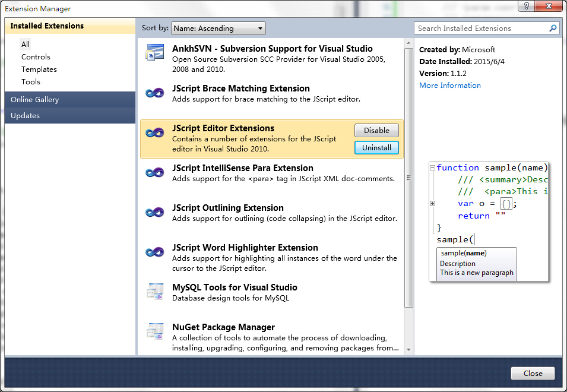Click the search magnifier icon
The height and width of the screenshot is (392, 567).
(x=553, y=28)
